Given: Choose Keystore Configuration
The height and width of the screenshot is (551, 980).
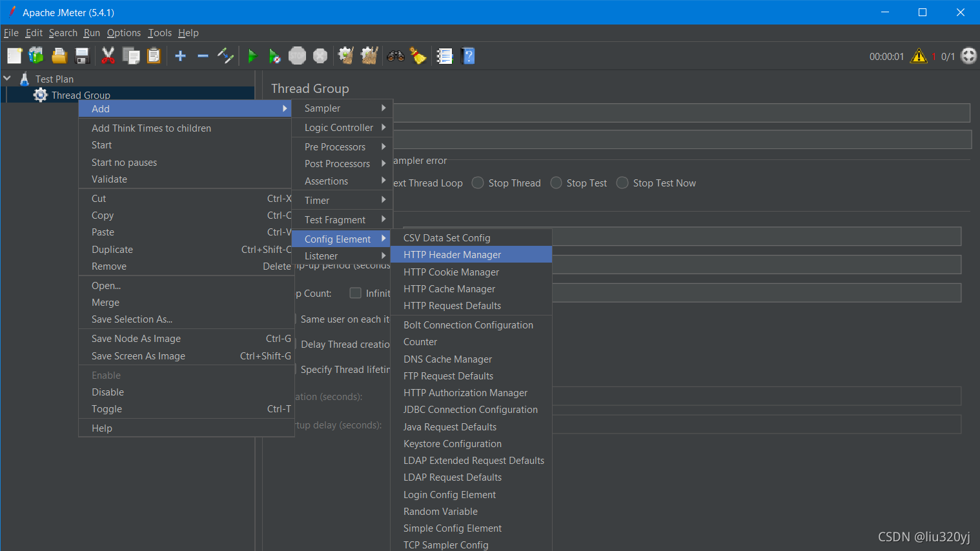Looking at the screenshot, I should click(471, 443).
